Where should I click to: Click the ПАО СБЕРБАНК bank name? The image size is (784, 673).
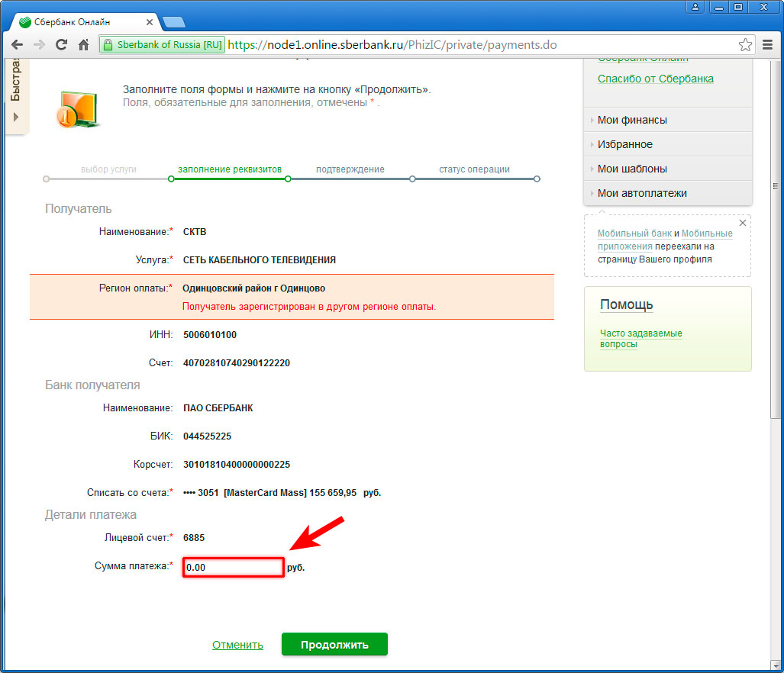click(x=218, y=408)
